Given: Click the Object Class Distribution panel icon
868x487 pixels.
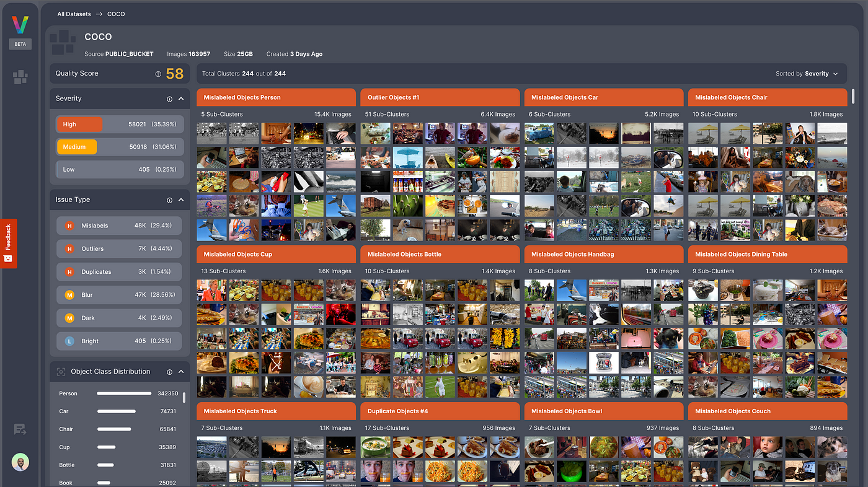Looking at the screenshot, I should pos(61,372).
